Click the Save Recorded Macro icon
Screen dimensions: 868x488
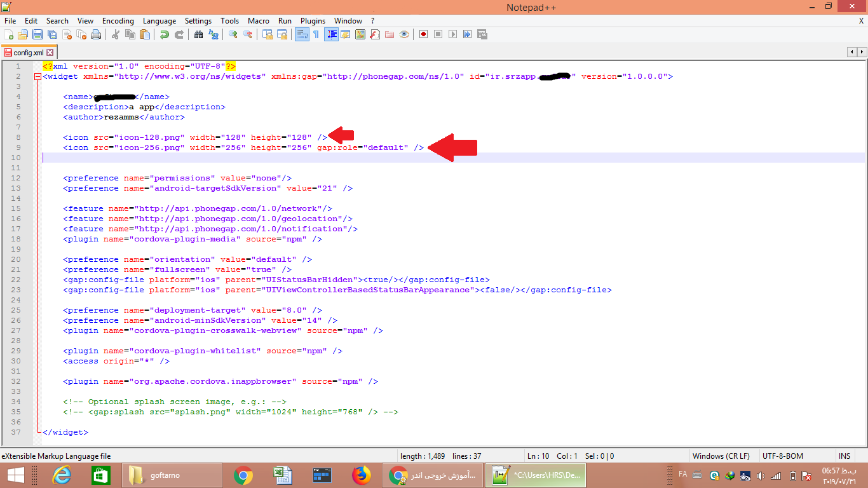pos(482,34)
